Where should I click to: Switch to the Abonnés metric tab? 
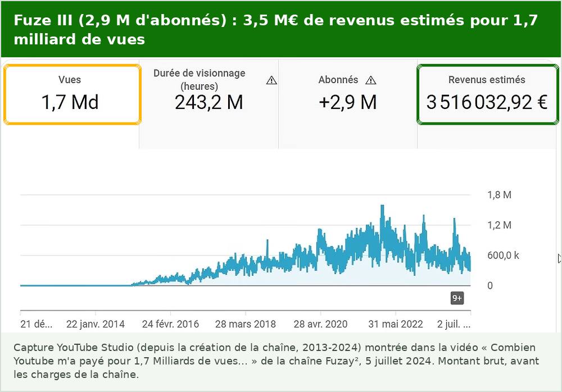(x=348, y=104)
